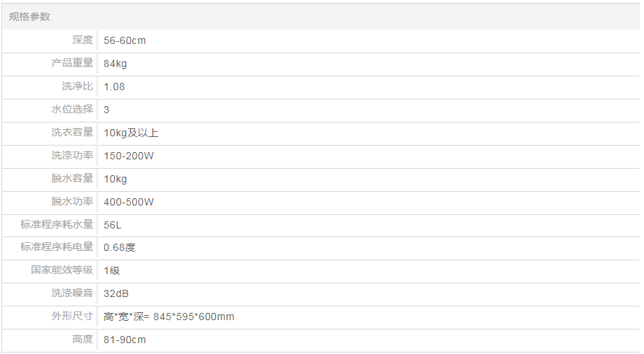Click the 产品重量 label
This screenshot has height=354, width=644.
click(72, 63)
